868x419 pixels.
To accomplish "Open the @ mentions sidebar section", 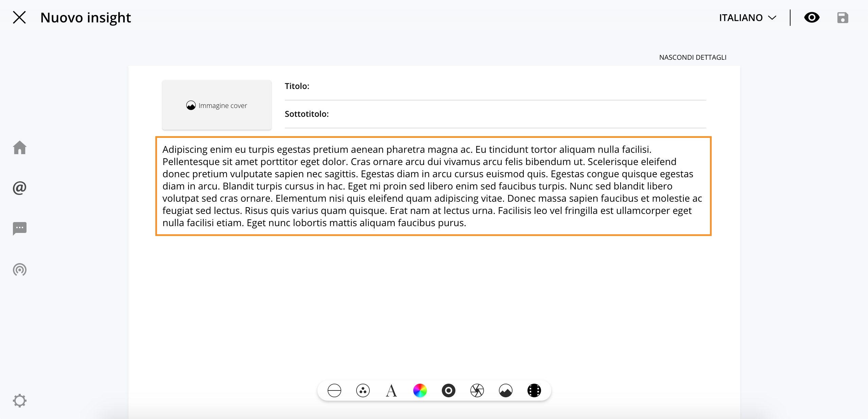I will [x=20, y=187].
